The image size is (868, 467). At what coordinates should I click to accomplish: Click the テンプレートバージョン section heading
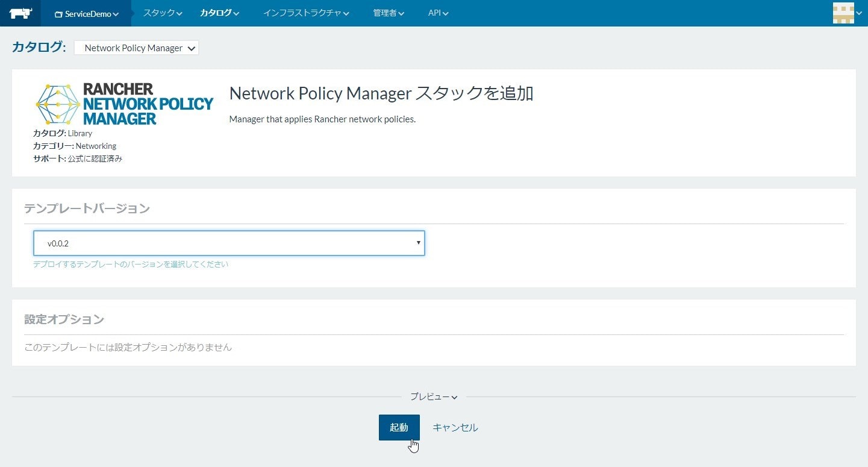click(x=87, y=208)
